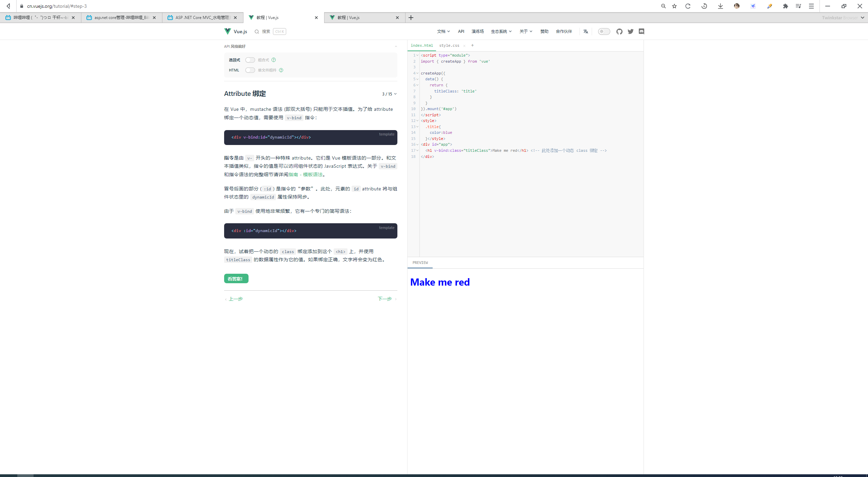Open browser history clock icon

704,6
